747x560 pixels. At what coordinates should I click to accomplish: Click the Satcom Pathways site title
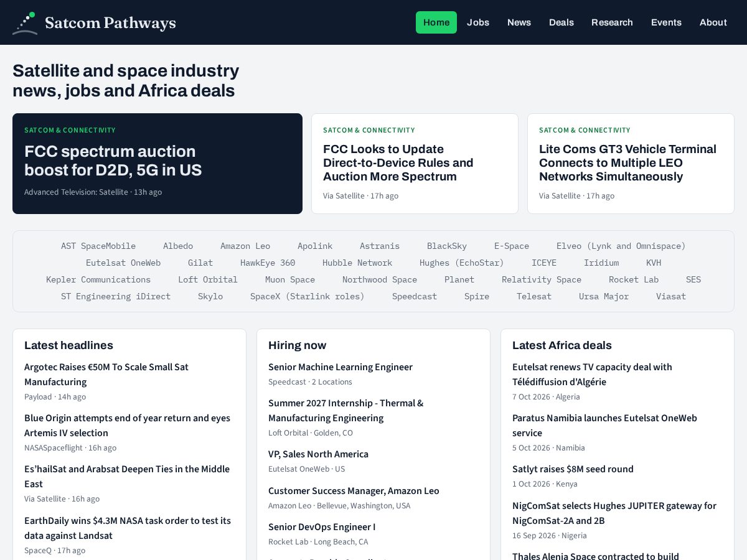(x=111, y=23)
